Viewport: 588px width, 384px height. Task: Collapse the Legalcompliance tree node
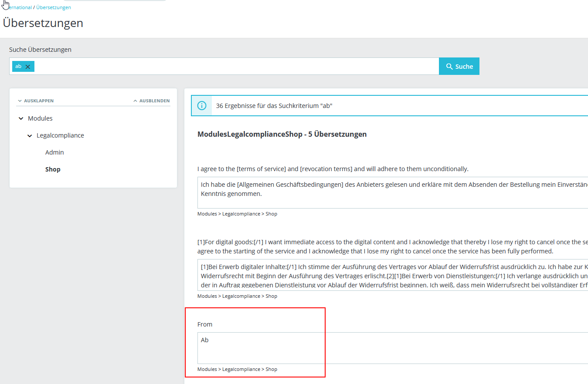pos(30,136)
